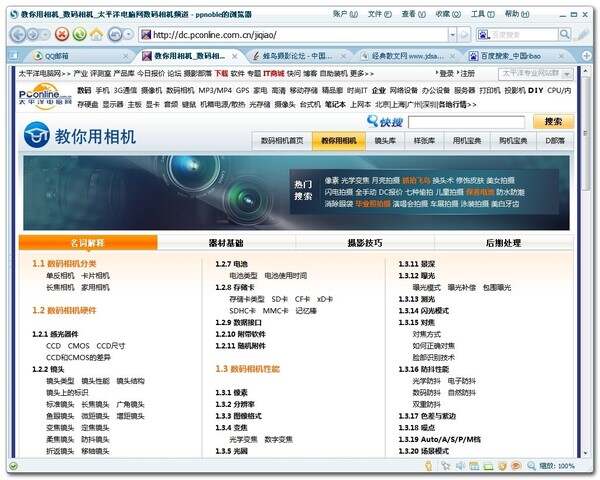The image size is (600, 480).
Task: Select the 摄影技巧 section tab
Action: [365, 243]
